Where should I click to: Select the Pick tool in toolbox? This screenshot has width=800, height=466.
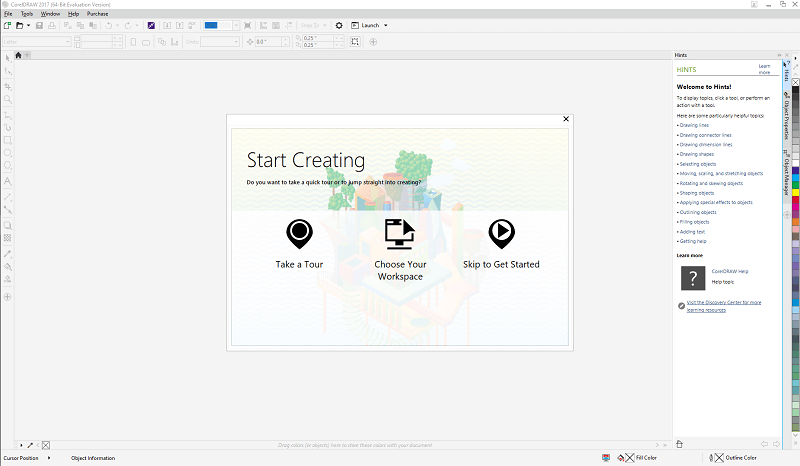click(x=8, y=58)
